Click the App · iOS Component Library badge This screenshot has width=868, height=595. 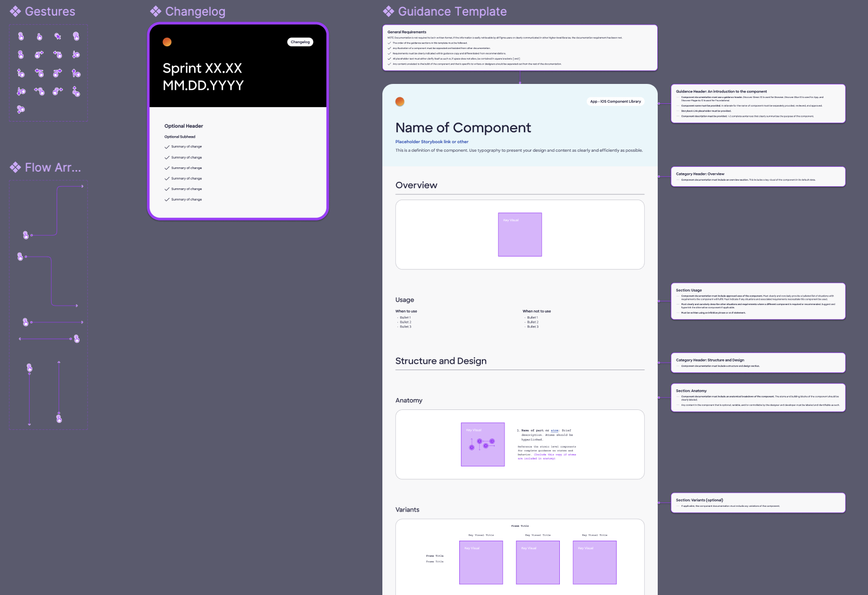coord(615,101)
